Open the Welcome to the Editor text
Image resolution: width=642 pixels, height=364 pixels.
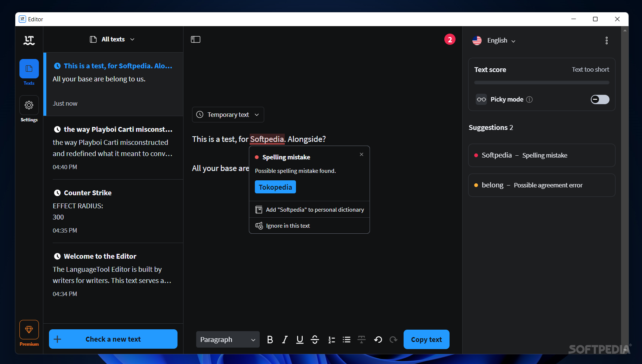[114, 275]
